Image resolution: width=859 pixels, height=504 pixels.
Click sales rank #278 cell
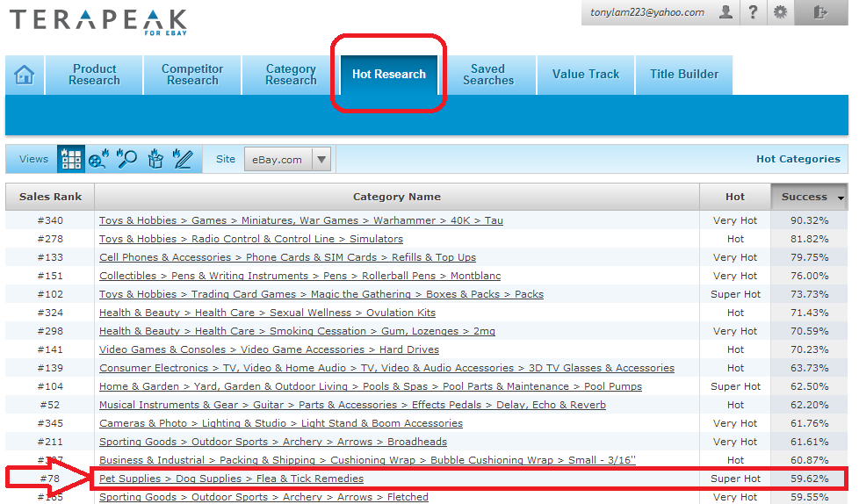50,239
